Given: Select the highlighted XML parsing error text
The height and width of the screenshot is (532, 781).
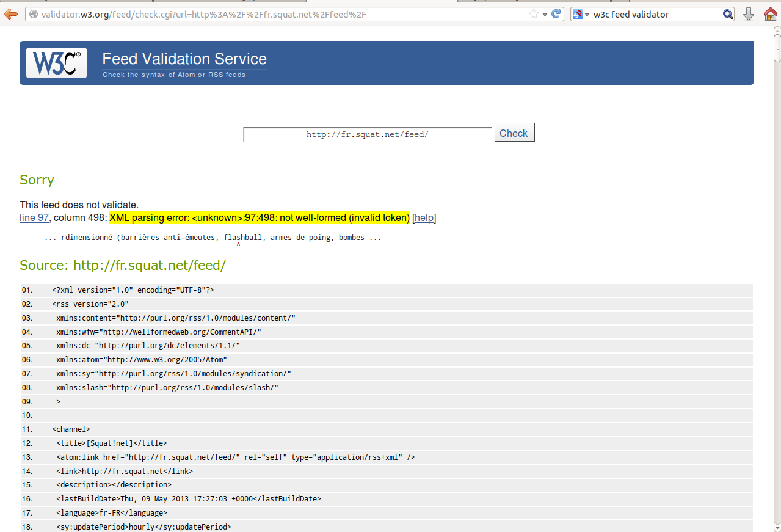Looking at the screenshot, I should click(260, 218).
